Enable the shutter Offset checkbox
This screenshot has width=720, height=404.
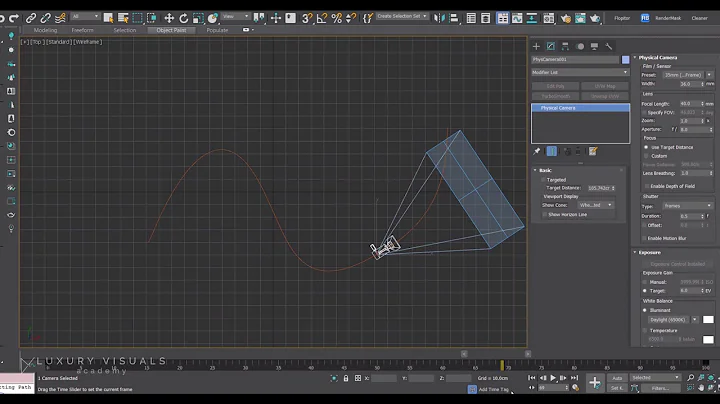645,225
